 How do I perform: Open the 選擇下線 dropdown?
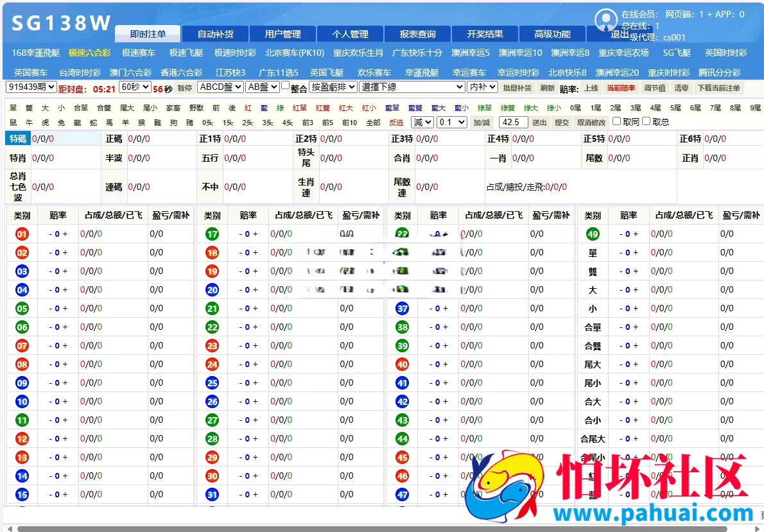point(412,87)
